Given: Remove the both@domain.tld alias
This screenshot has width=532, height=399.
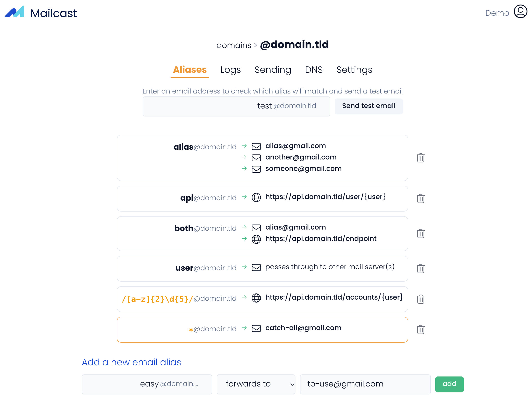Looking at the screenshot, I should (420, 234).
